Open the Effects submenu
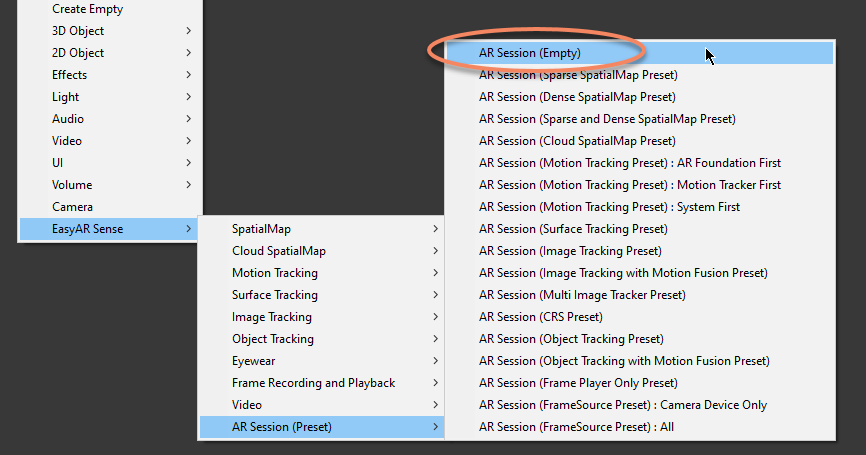The width and height of the screenshot is (866, 455). (69, 75)
